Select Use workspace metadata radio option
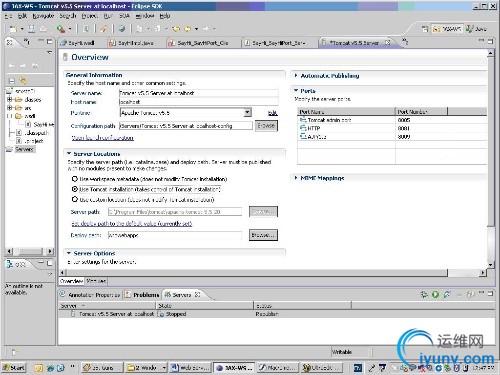Screen dimensions: 500x375 [x=75, y=179]
